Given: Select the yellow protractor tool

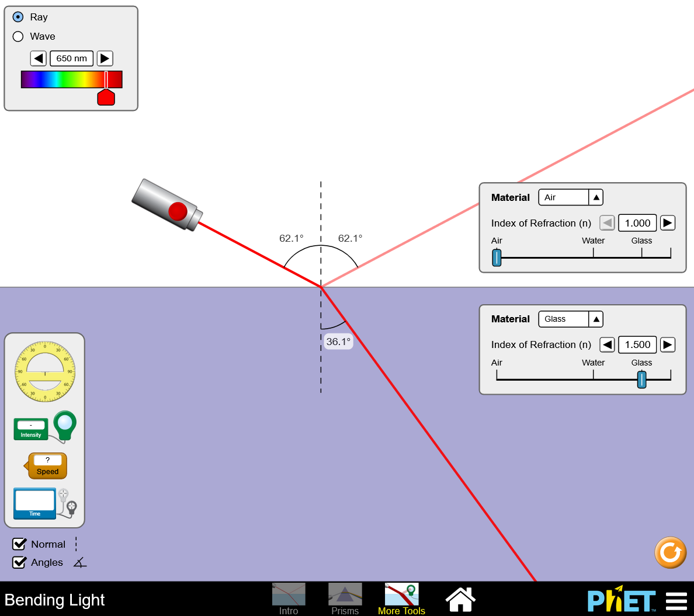Looking at the screenshot, I should point(45,372).
